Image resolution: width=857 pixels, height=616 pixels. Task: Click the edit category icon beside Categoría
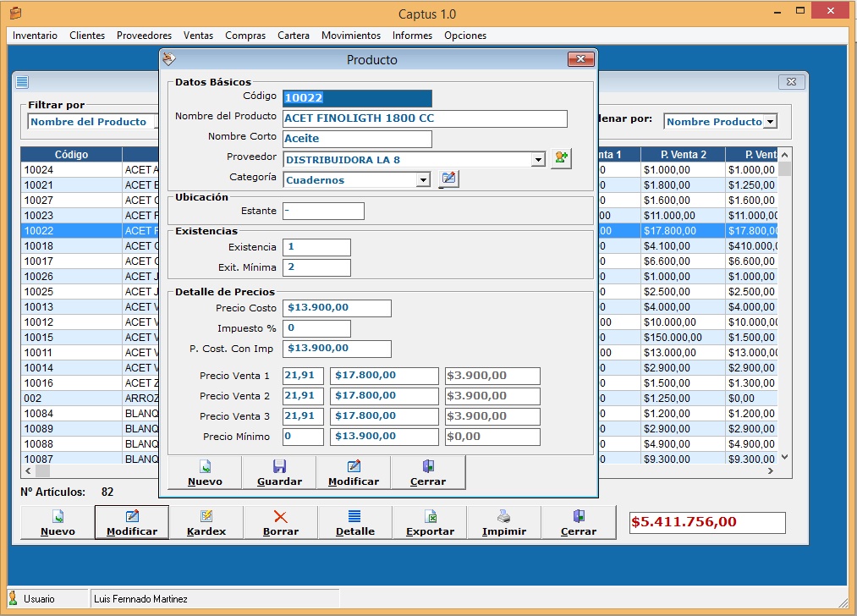(x=448, y=179)
